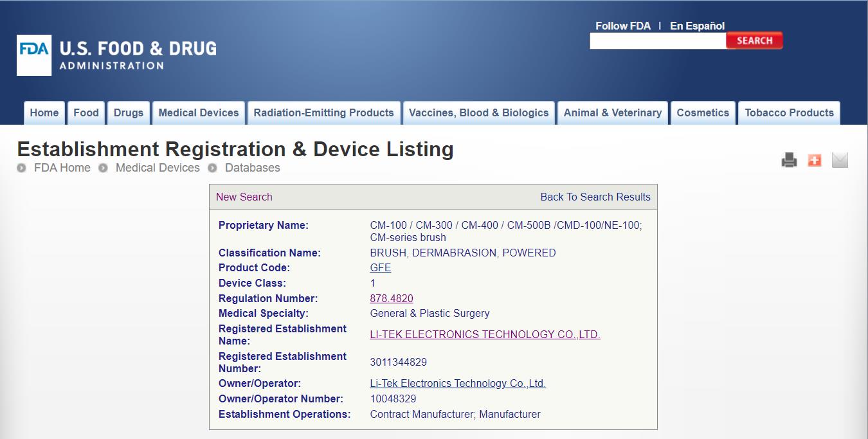Start a New Search

pos(244,197)
